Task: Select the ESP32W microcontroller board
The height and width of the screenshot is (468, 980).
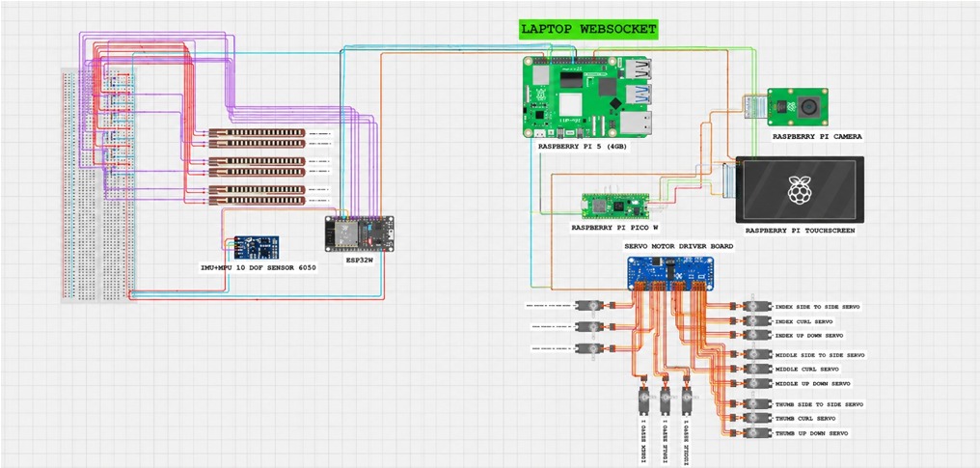Action: click(x=360, y=234)
